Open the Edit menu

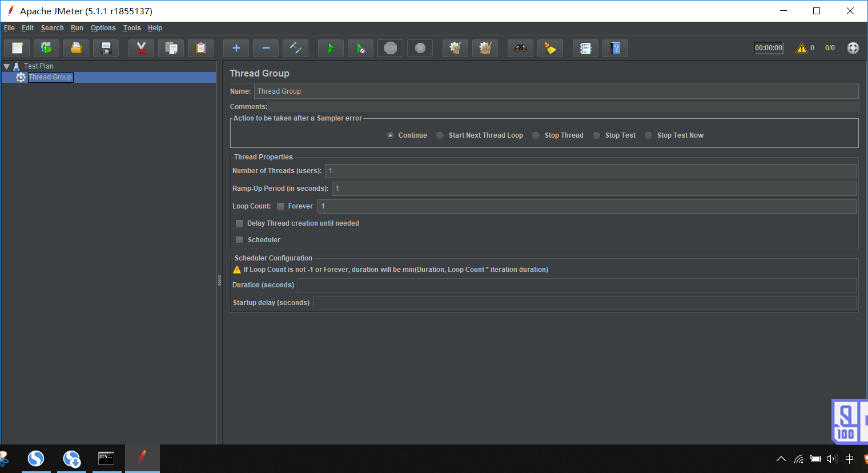click(x=27, y=28)
